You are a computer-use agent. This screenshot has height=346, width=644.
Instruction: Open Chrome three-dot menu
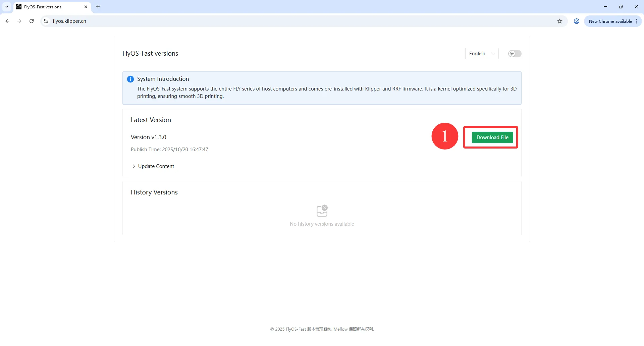(x=636, y=21)
